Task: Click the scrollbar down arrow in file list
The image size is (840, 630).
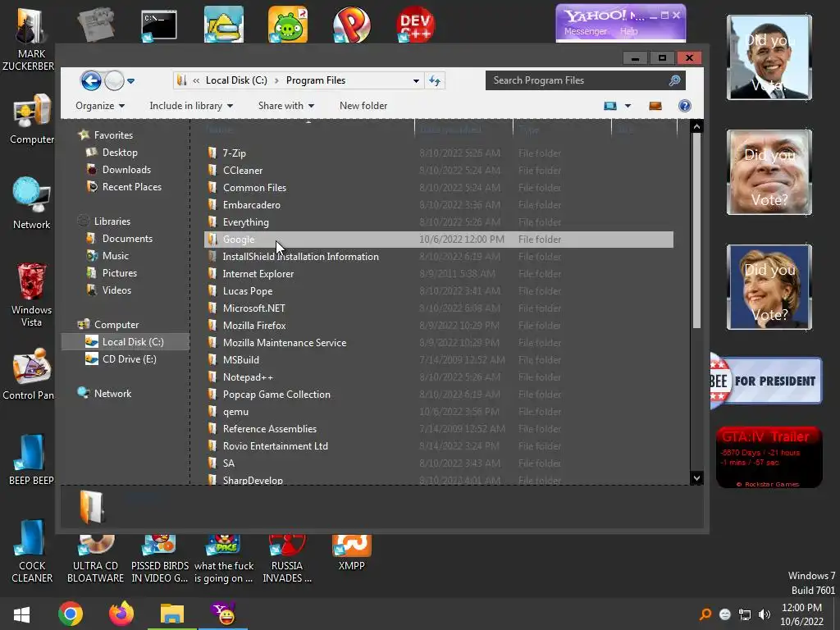Action: coord(696,478)
